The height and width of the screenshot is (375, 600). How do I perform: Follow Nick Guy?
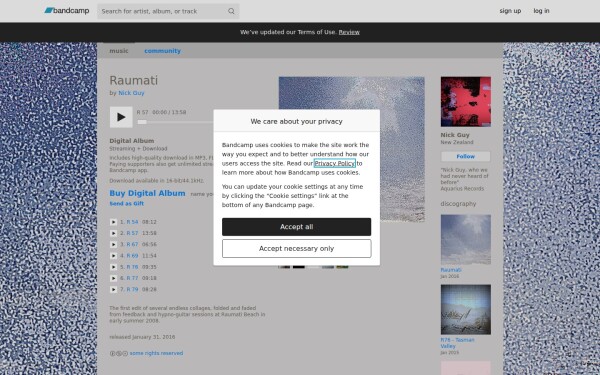pyautogui.click(x=466, y=157)
